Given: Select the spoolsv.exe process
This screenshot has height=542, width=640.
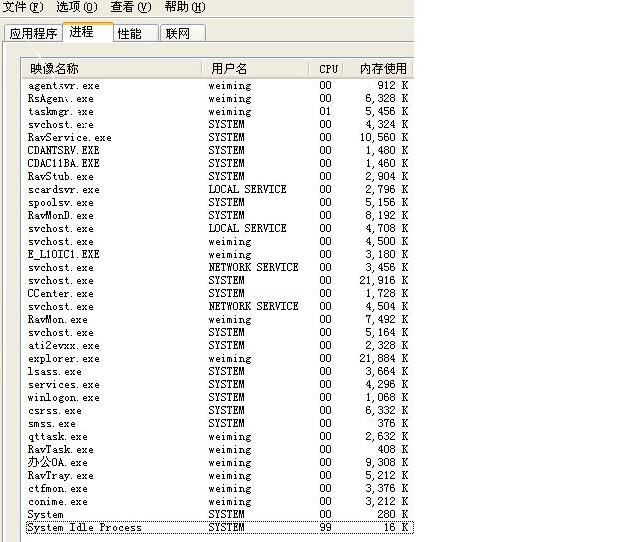Looking at the screenshot, I should (x=218, y=203).
